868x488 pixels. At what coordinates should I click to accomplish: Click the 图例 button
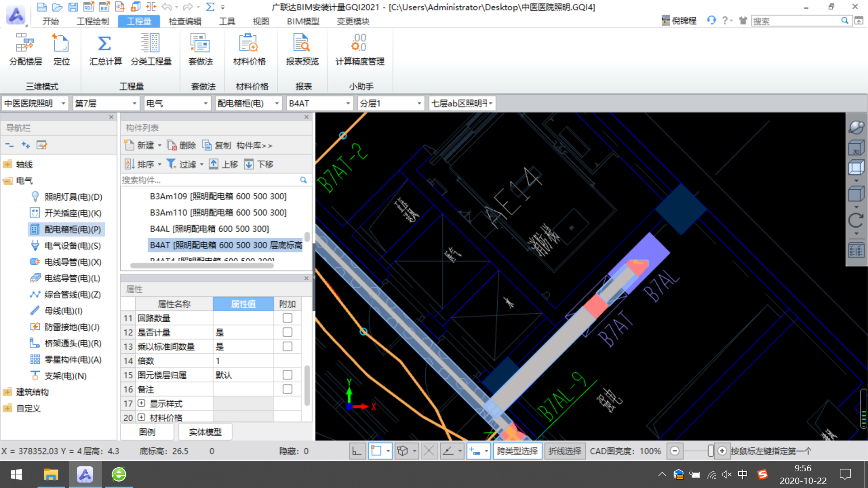pos(147,432)
